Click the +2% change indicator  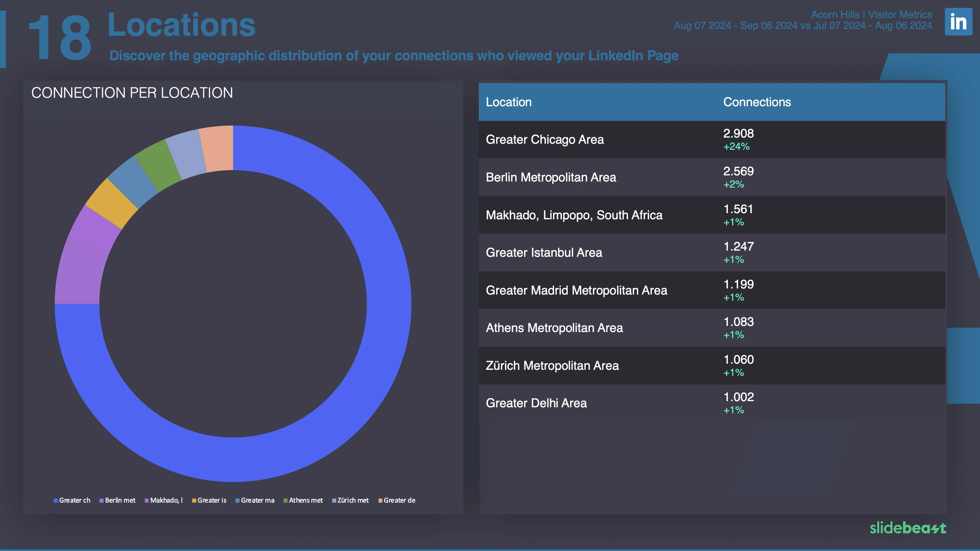pos(734,185)
